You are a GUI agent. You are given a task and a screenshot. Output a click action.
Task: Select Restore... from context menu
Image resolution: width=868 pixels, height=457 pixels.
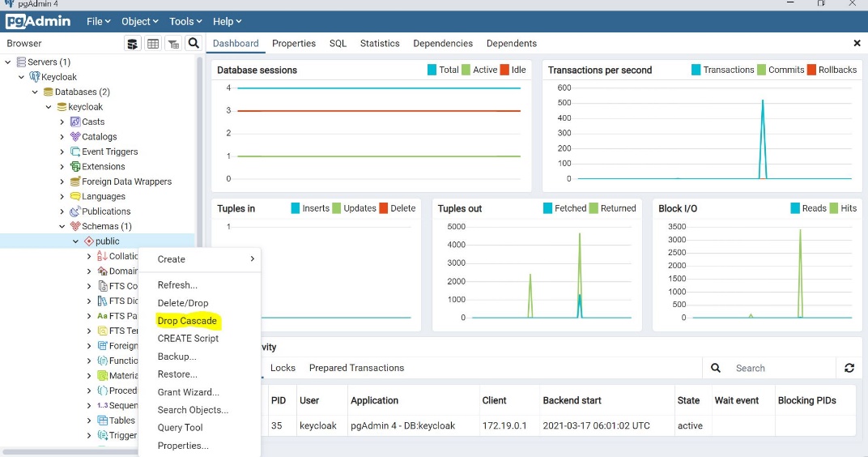[177, 374]
